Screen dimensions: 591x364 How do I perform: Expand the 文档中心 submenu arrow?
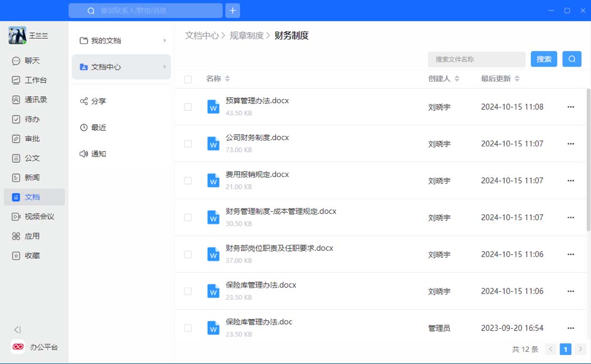[165, 67]
